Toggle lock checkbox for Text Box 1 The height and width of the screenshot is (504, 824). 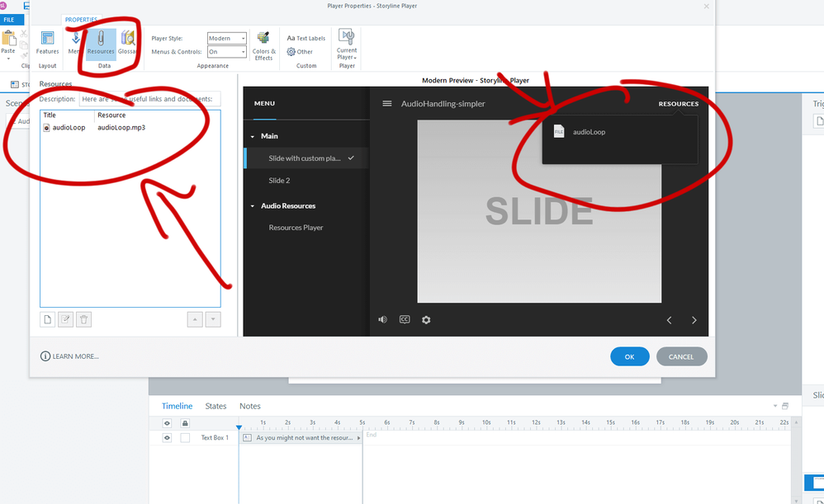click(x=185, y=438)
